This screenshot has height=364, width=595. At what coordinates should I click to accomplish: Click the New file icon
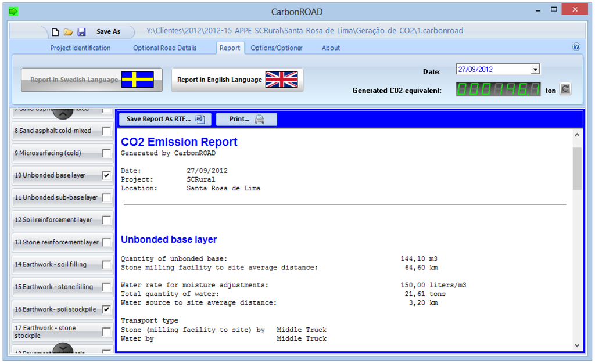coord(56,31)
